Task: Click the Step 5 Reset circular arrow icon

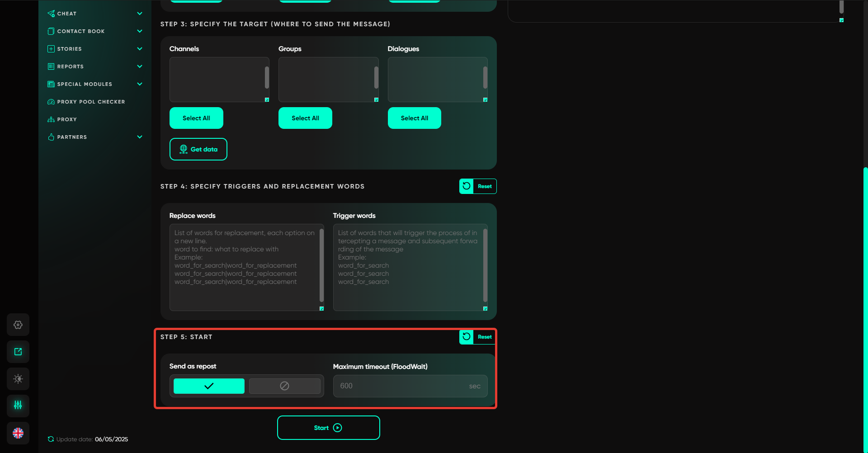Action: point(467,337)
